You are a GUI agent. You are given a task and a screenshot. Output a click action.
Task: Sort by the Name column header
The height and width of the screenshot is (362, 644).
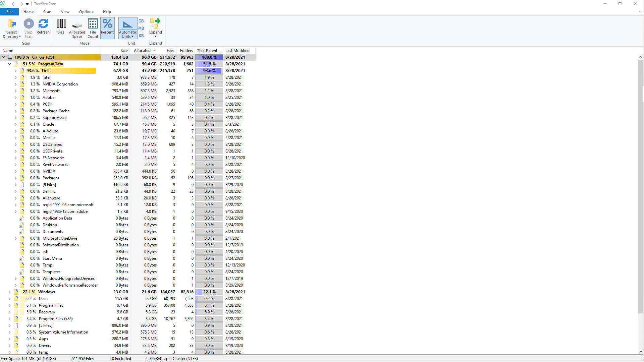tap(50, 51)
